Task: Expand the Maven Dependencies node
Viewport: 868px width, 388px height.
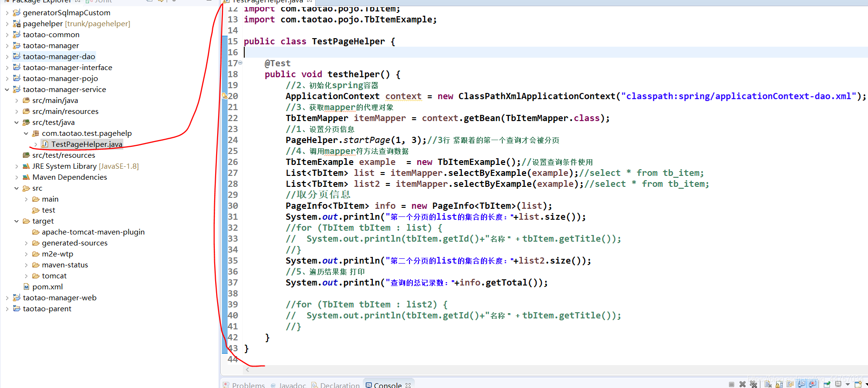Action: pos(16,177)
